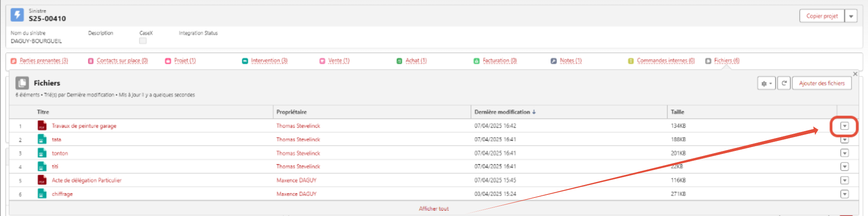This screenshot has width=868, height=216.
Task: Open Notes (1) link
Action: 571,61
